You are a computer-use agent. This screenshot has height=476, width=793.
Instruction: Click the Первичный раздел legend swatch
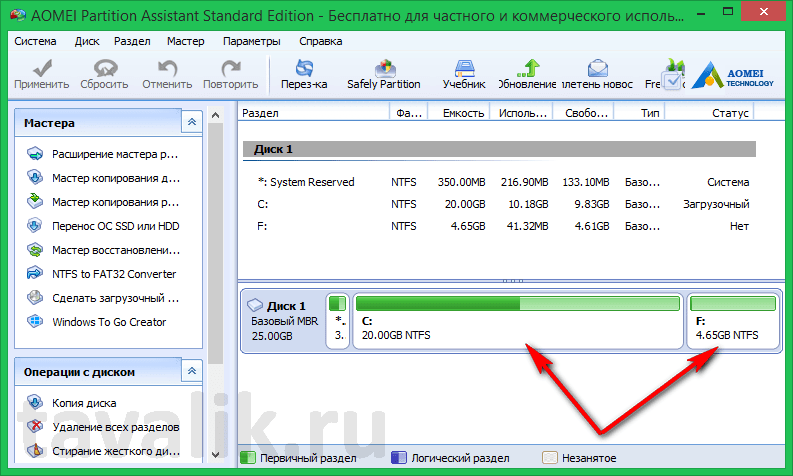(x=248, y=458)
